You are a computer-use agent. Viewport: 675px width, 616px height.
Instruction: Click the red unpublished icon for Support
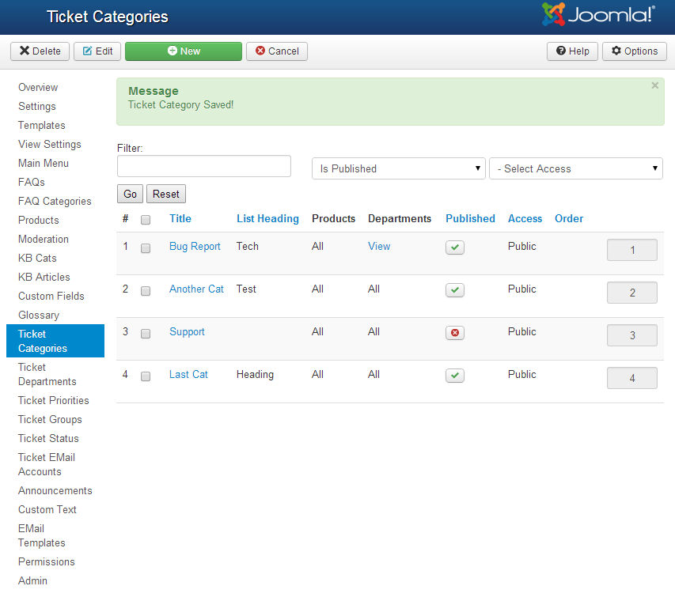pos(455,333)
